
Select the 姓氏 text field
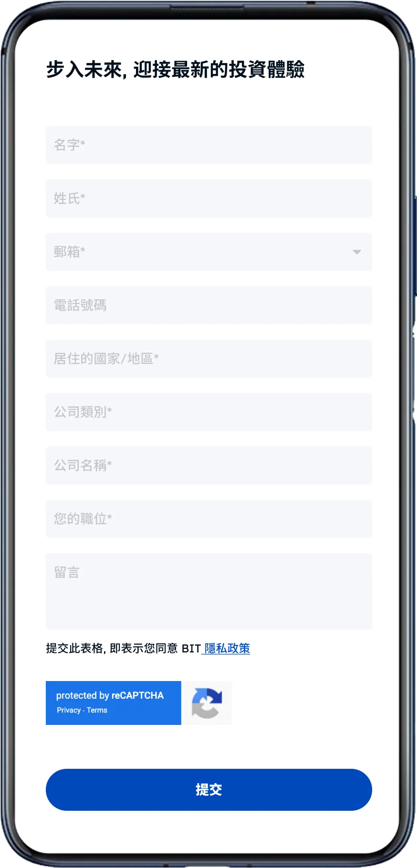tap(209, 198)
